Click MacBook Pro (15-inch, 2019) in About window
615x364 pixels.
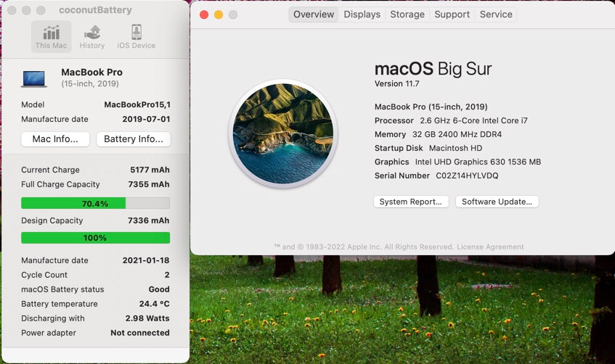[431, 107]
